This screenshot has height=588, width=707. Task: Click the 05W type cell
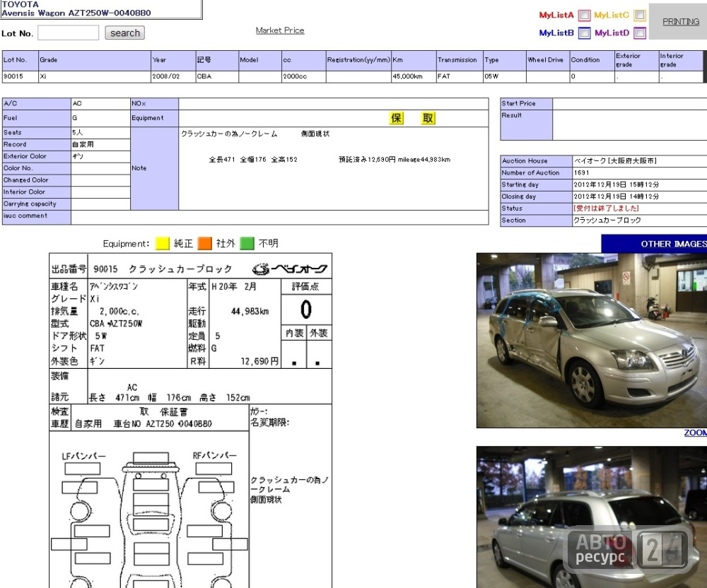505,76
